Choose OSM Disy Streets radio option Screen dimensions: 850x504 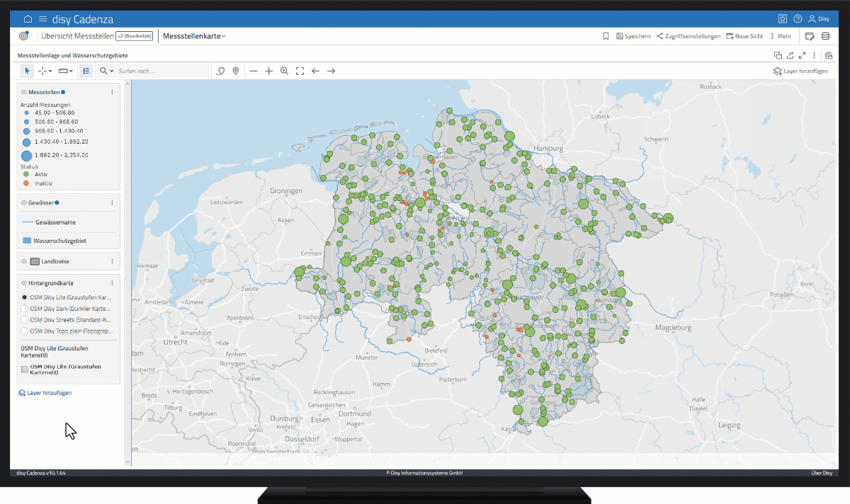(25, 320)
